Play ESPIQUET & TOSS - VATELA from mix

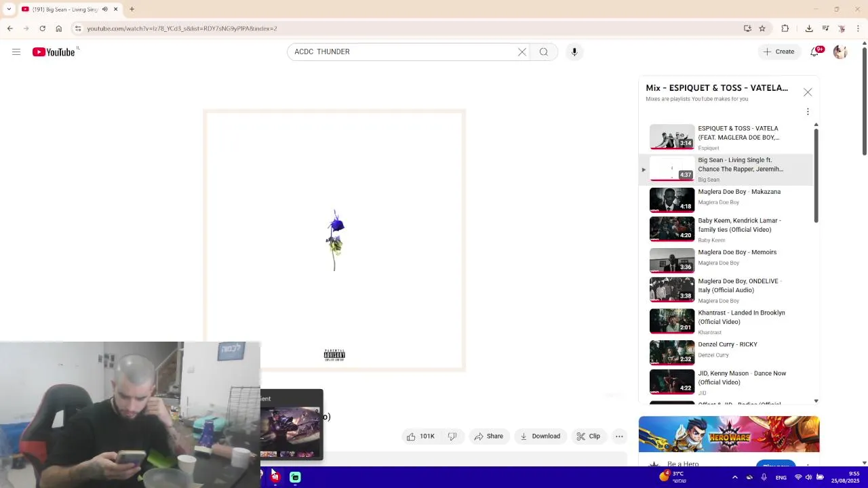[726, 138]
